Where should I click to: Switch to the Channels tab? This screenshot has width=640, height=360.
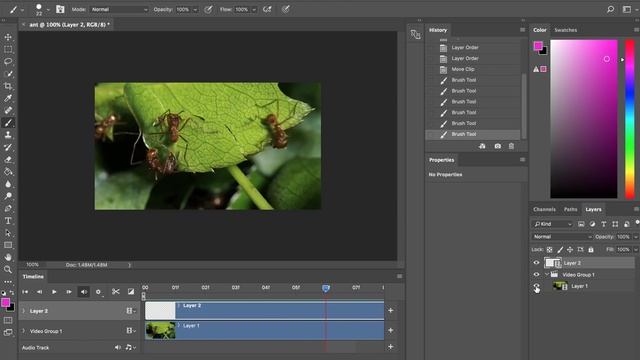544,209
